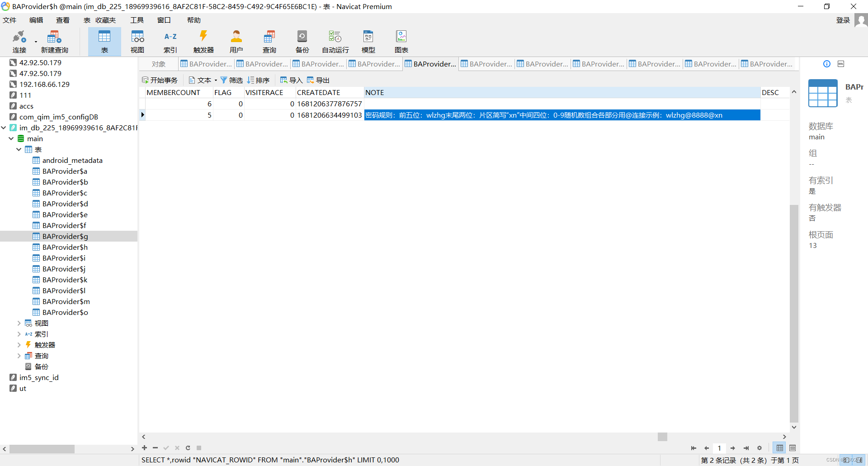Open the Backup toolbar icon

tap(302, 42)
